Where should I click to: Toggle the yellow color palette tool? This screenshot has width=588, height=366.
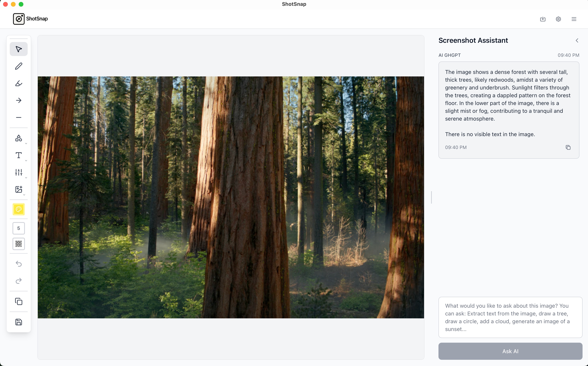pos(18,209)
